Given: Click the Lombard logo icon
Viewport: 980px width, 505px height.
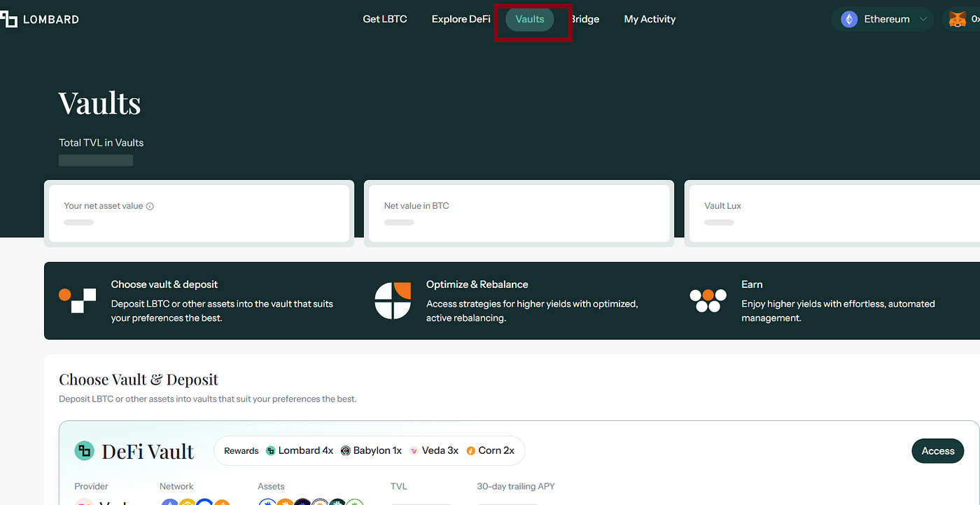Looking at the screenshot, I should 8,19.
